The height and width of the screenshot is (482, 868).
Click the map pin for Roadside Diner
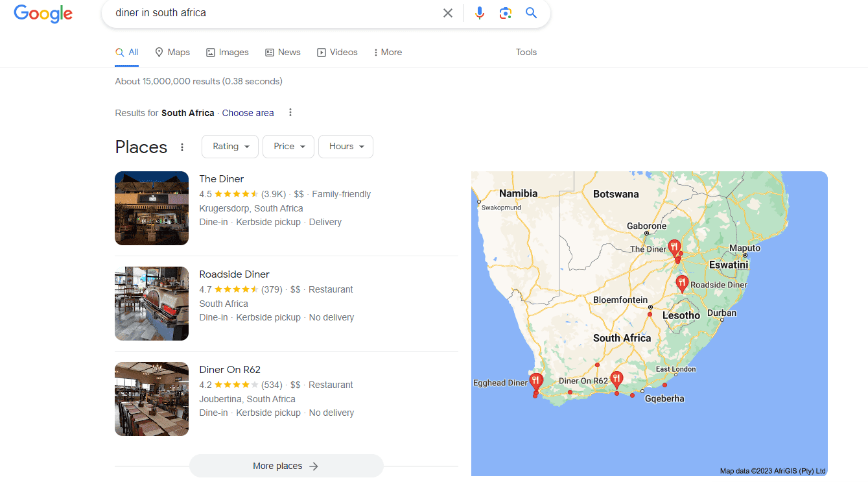(x=681, y=282)
